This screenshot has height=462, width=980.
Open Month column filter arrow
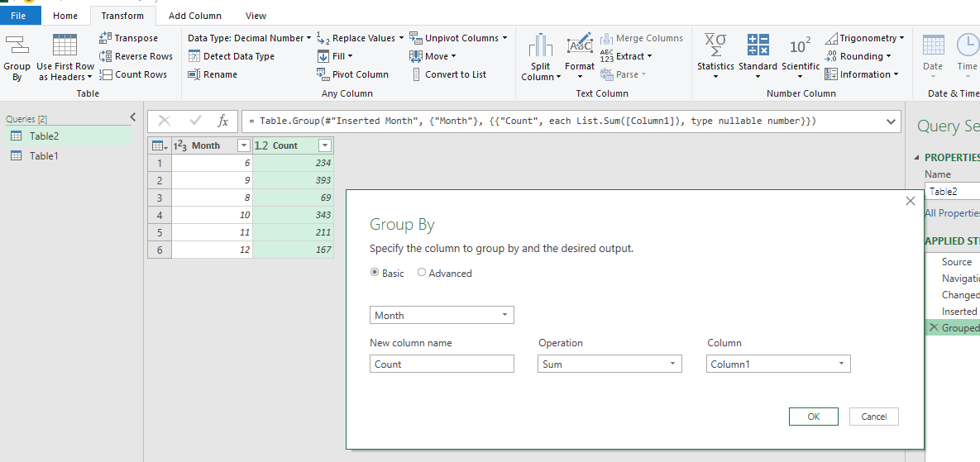[244, 145]
